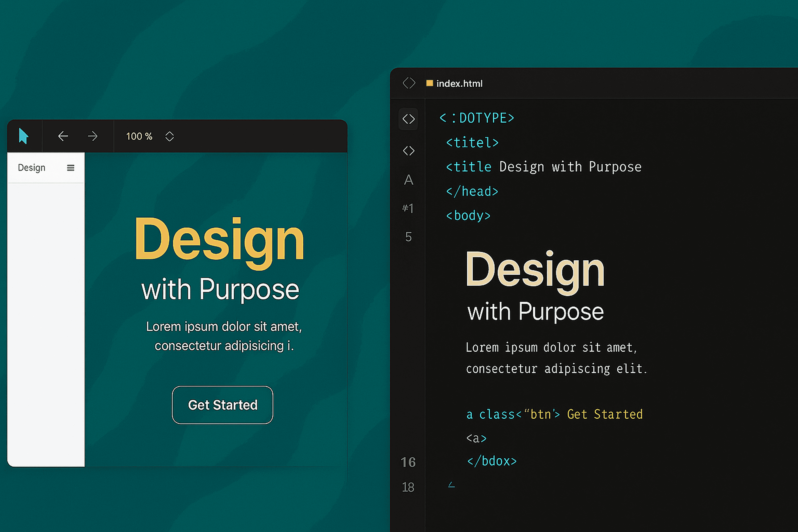Click the <titel> code line
This screenshot has height=532, width=798.
tap(472, 143)
